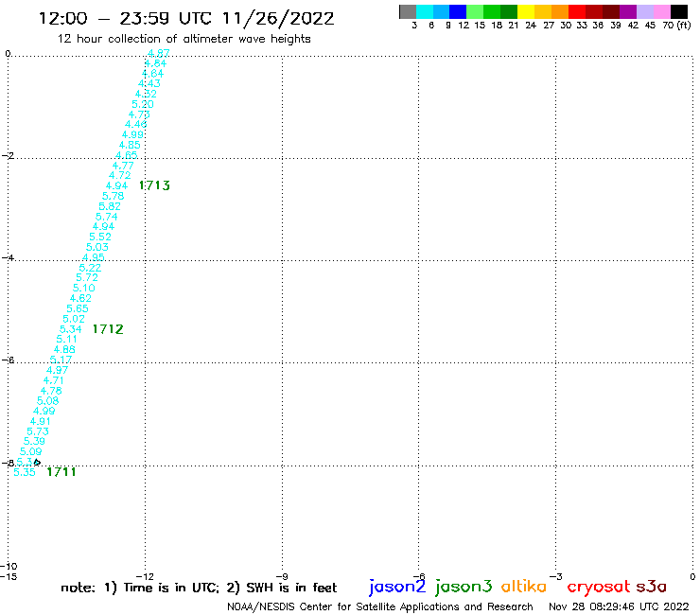700x615 pixels.
Task: Click the wave height value 5.35
Action: point(25,472)
